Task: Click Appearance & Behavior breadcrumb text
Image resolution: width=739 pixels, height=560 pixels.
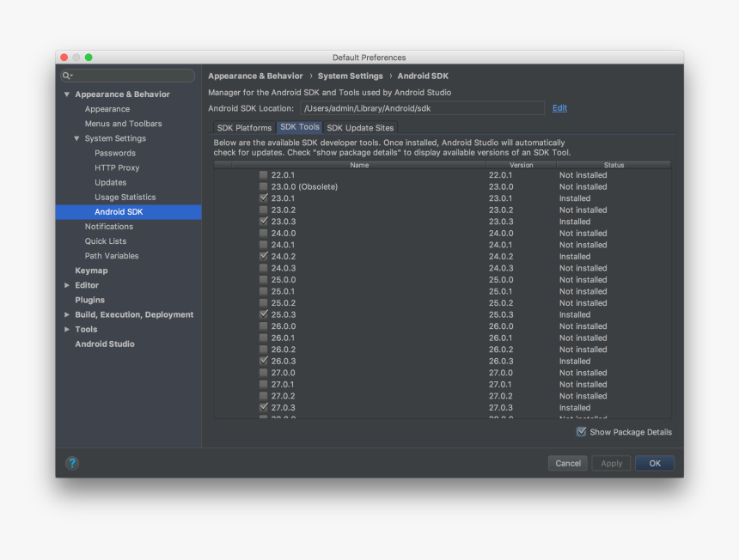Action: point(255,76)
